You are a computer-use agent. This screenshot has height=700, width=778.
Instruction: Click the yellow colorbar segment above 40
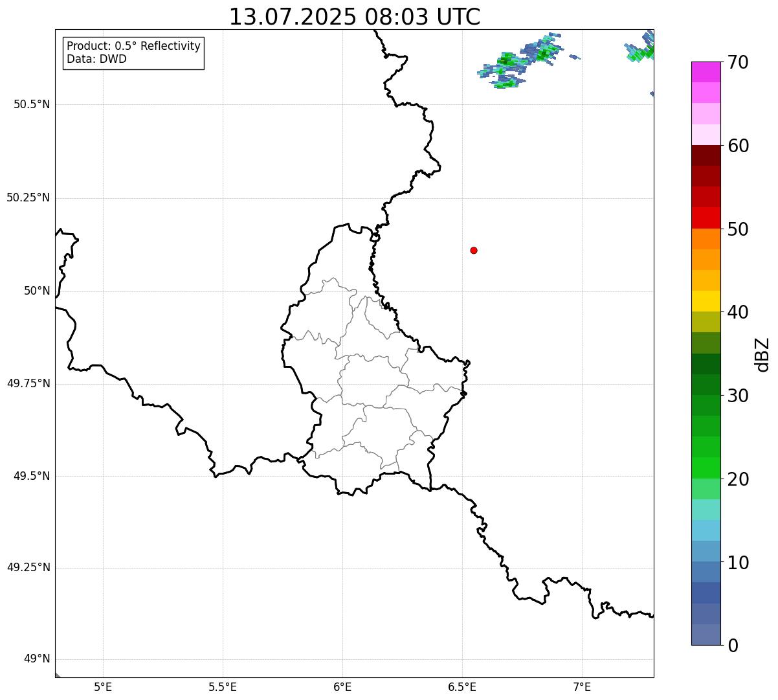[706, 301]
